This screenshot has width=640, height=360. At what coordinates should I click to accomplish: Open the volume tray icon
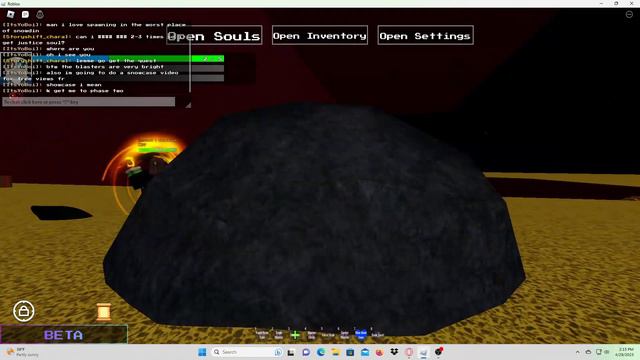(x=607, y=352)
